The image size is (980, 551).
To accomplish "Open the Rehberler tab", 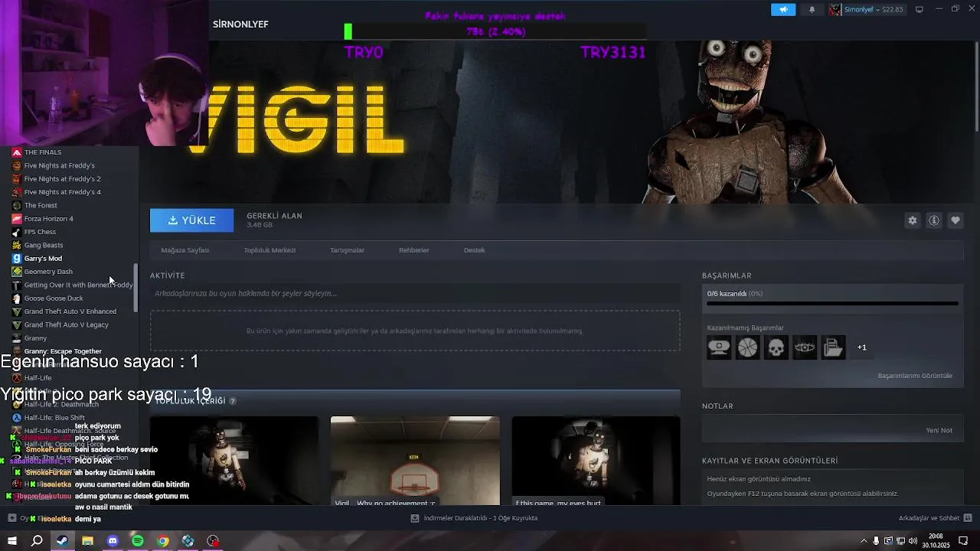I will (x=413, y=250).
